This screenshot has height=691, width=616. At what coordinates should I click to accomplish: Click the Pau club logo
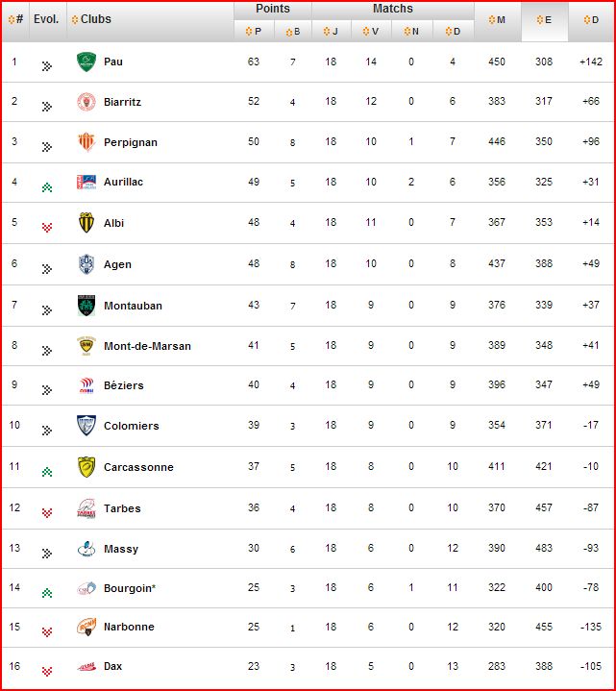coord(86,62)
